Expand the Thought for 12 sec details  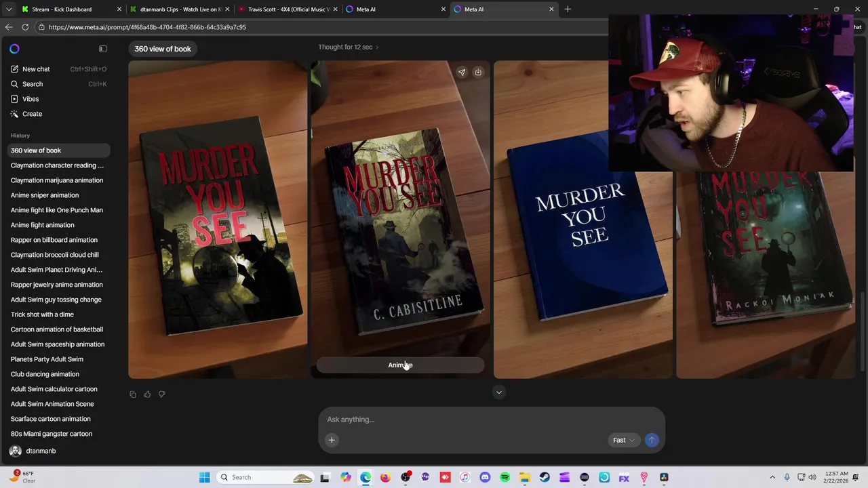pos(349,47)
